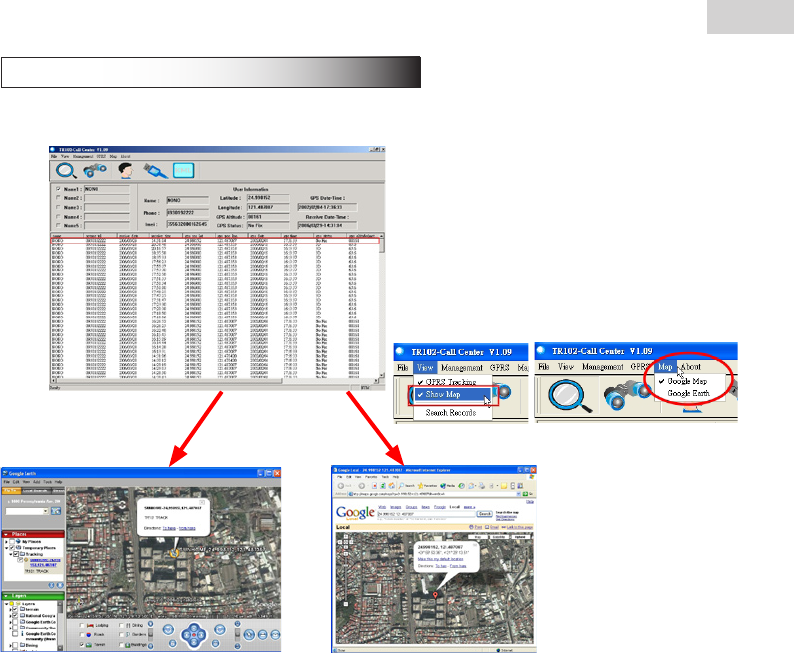Toggle Name1 checkbox in TR102 Call Center
This screenshot has width=794, height=653.
coord(58,189)
